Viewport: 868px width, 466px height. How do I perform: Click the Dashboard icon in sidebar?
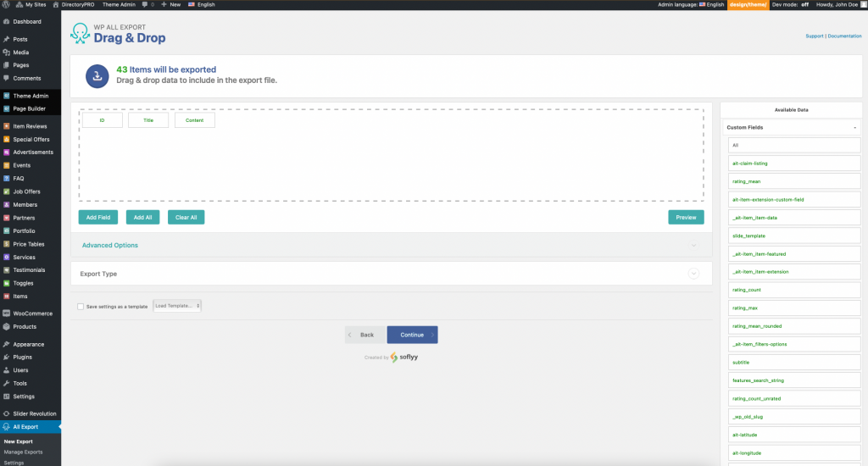7,21
